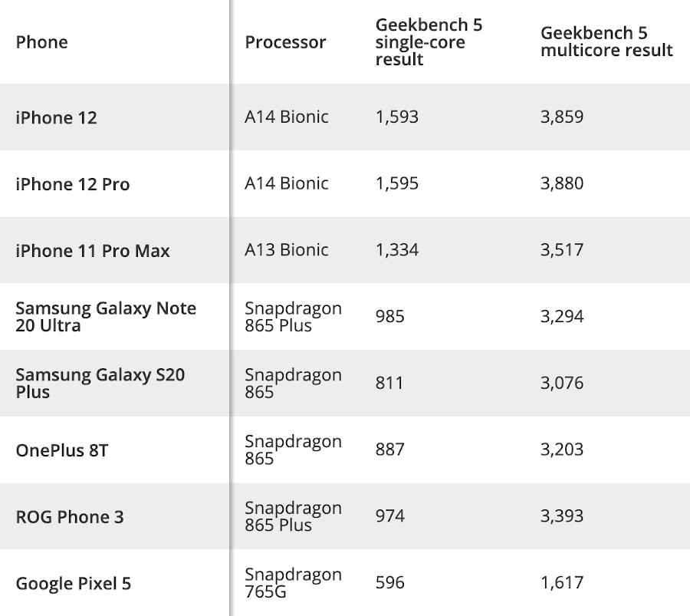
Task: Click the Processor column header
Action: tap(285, 42)
